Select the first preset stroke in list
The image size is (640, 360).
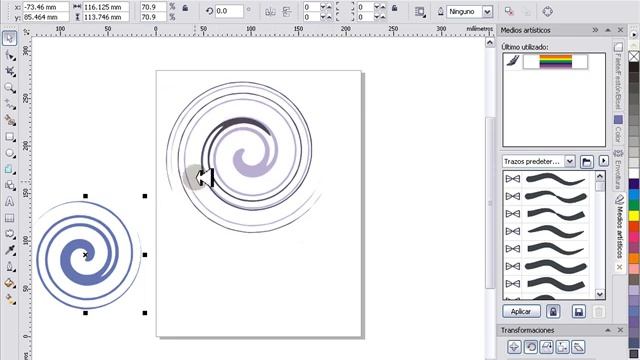pyautogui.click(x=555, y=179)
